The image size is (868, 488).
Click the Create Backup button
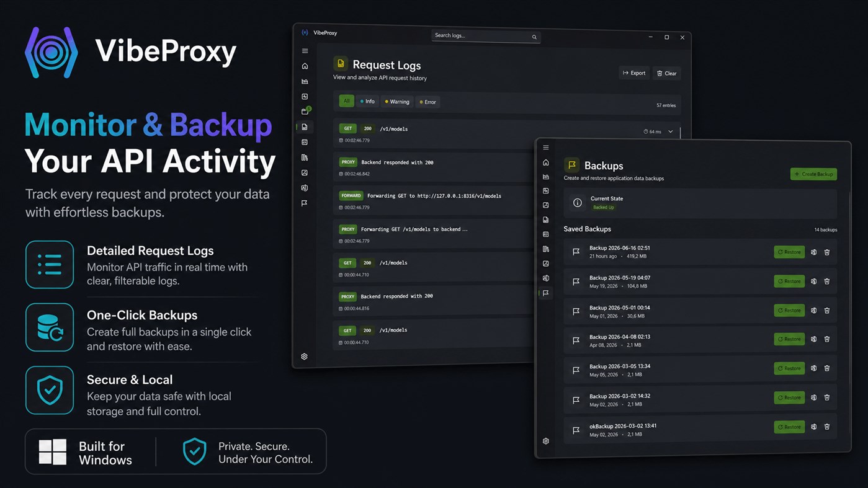(813, 174)
